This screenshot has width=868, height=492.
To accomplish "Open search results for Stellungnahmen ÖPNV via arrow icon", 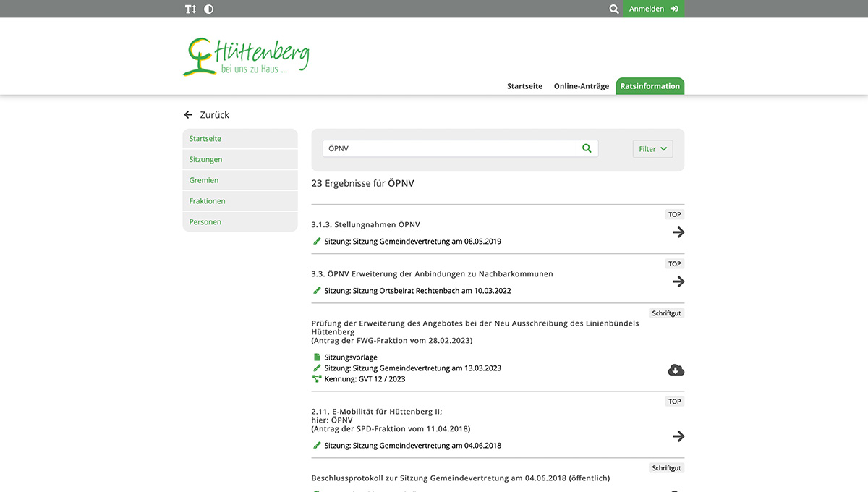I will coord(678,232).
